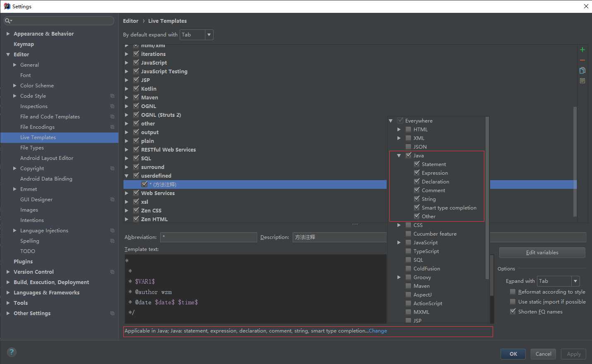This screenshot has height=364, width=592.
Task: Enable the TypeScript context checkbox
Action: (x=409, y=251)
